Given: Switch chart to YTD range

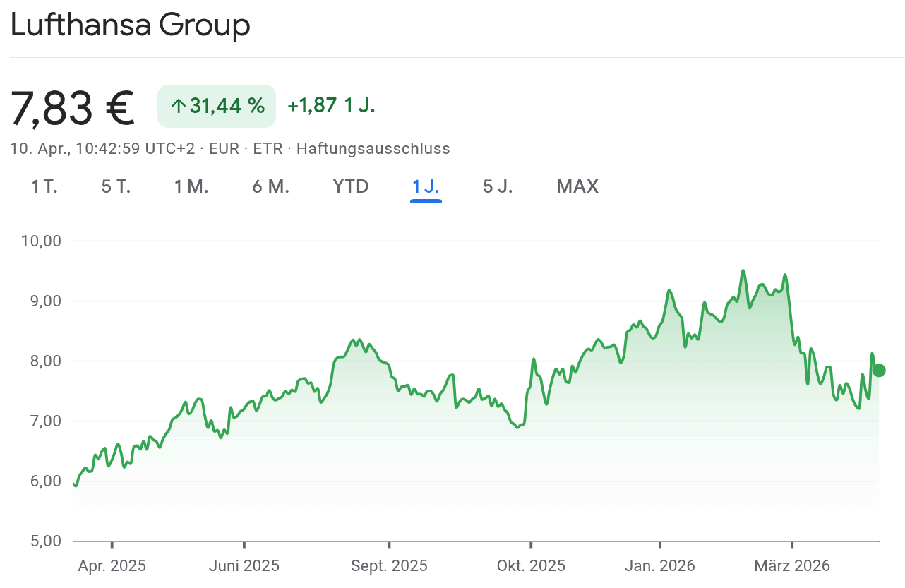Looking at the screenshot, I should coord(351,186).
